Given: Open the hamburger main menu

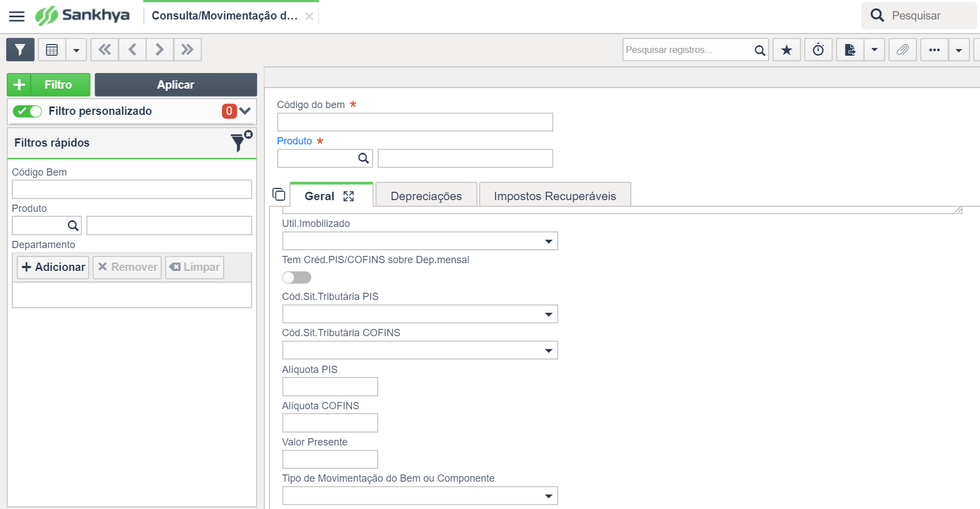Looking at the screenshot, I should (x=17, y=16).
